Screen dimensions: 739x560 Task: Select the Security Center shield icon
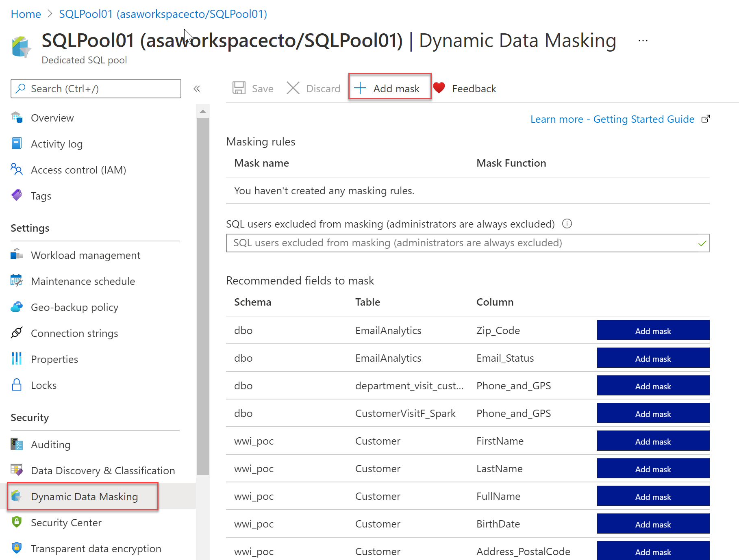(x=17, y=522)
